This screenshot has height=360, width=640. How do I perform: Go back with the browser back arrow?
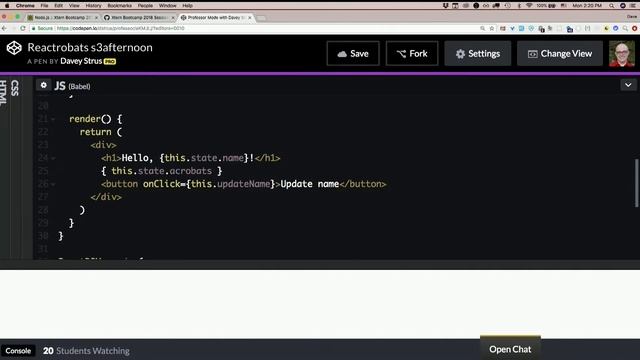tap(4, 28)
